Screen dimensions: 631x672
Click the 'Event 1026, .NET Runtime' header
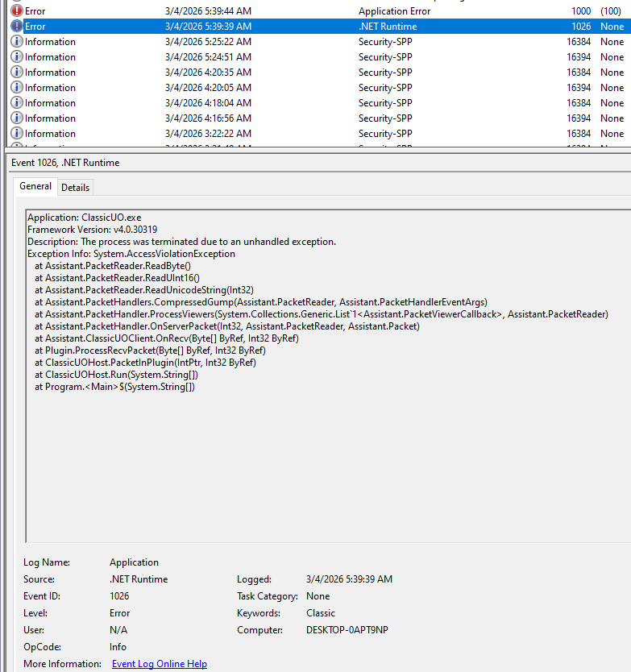point(65,163)
